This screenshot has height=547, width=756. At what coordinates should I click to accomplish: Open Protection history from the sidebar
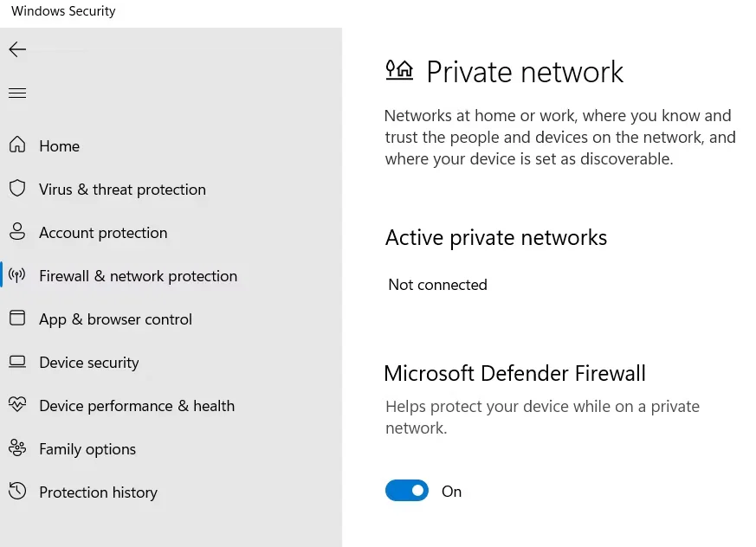click(98, 492)
